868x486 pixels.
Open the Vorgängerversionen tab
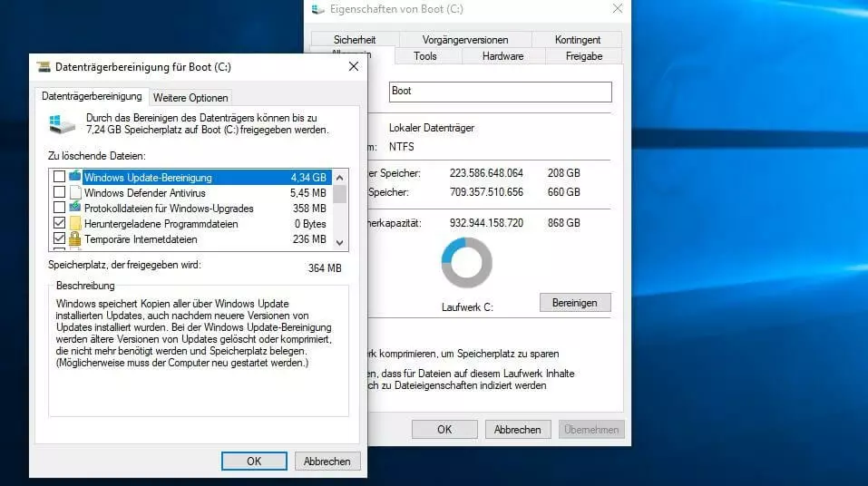pos(465,40)
